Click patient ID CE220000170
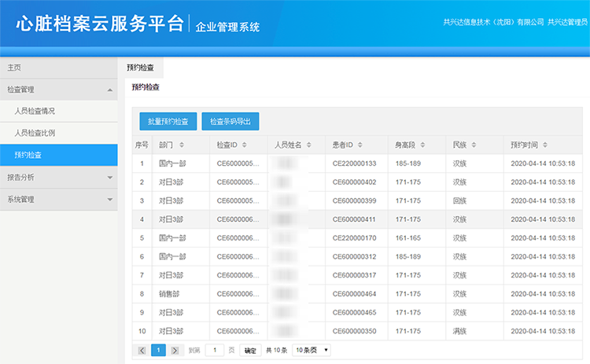This screenshot has height=364, width=590. pyautogui.click(x=354, y=238)
